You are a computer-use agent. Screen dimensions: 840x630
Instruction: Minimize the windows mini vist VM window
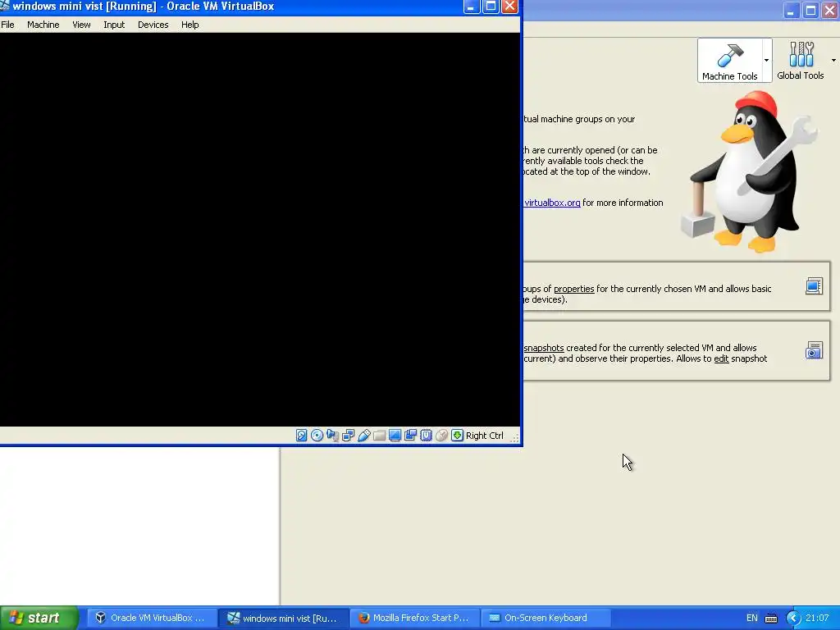pos(472,7)
